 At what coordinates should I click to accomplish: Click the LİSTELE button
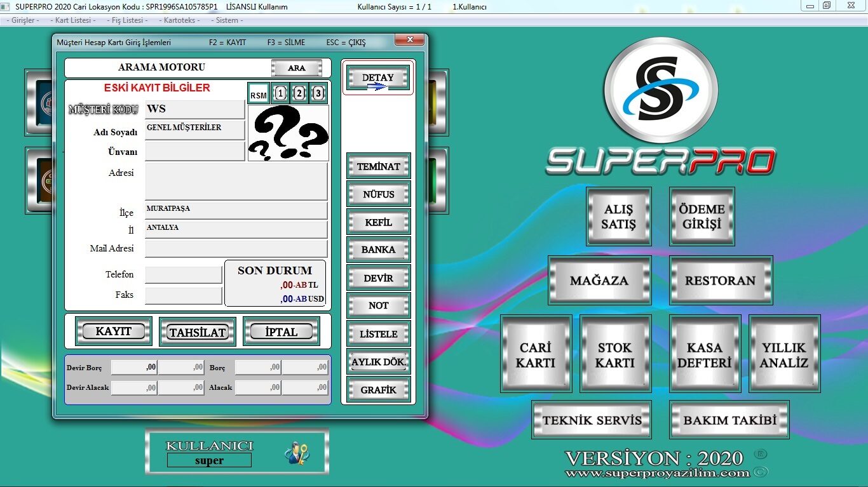click(x=378, y=333)
